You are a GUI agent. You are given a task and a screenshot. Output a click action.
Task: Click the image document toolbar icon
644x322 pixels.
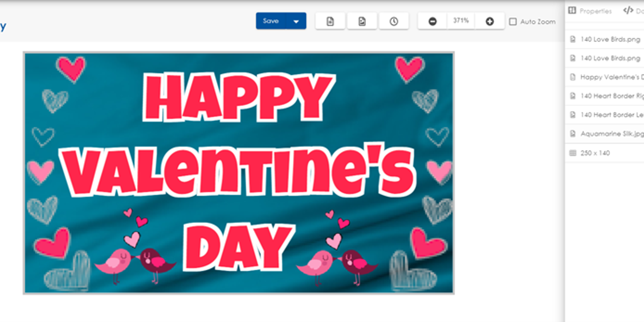362,21
